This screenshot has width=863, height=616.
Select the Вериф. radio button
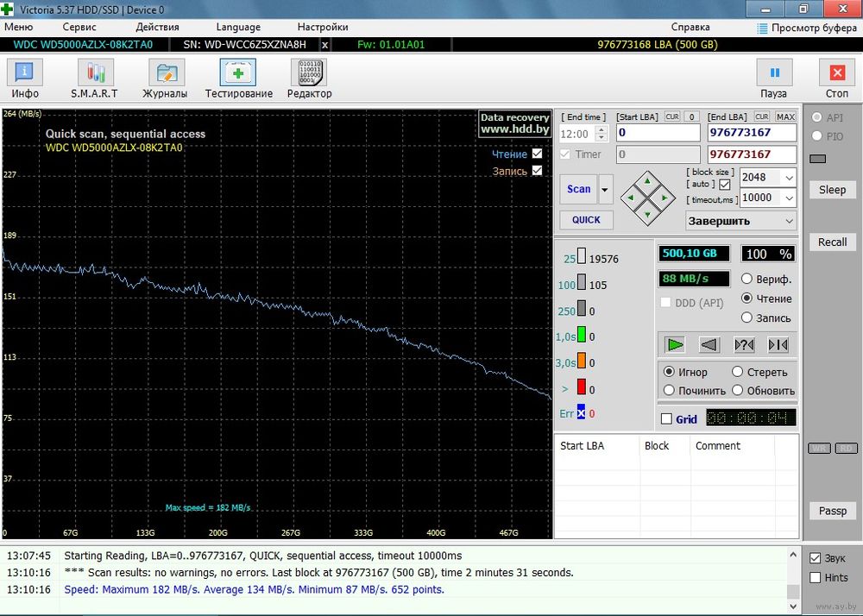[746, 279]
